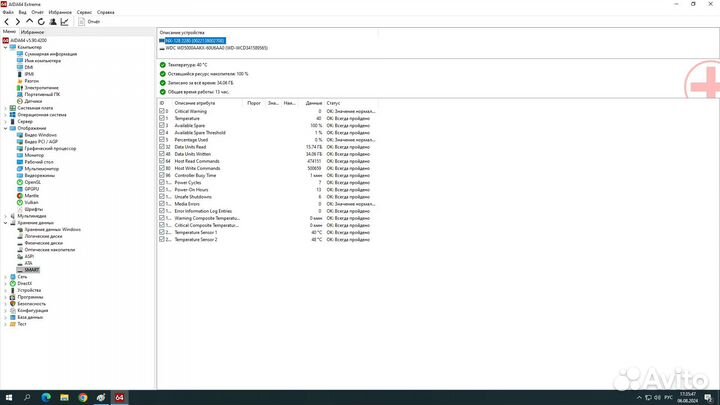Screen dimensions: 720x405
Task: Expand the Системная плата tree node
Action: pos(6,107)
